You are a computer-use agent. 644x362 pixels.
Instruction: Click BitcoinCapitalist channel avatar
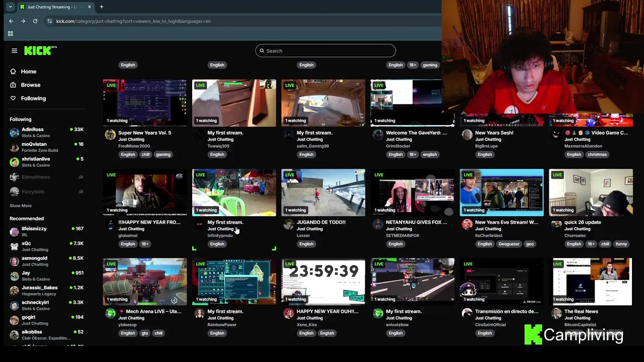point(556,314)
